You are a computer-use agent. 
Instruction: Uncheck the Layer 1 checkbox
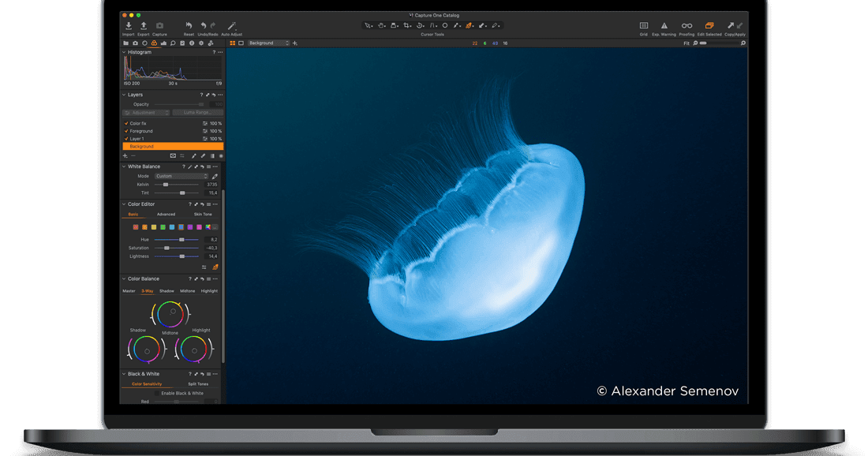(126, 139)
